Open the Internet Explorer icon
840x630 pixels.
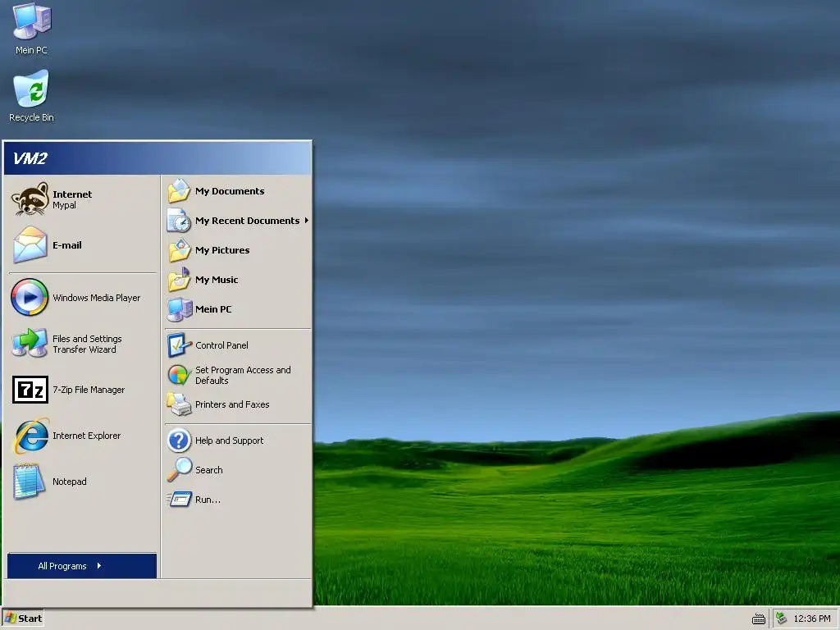(31, 436)
